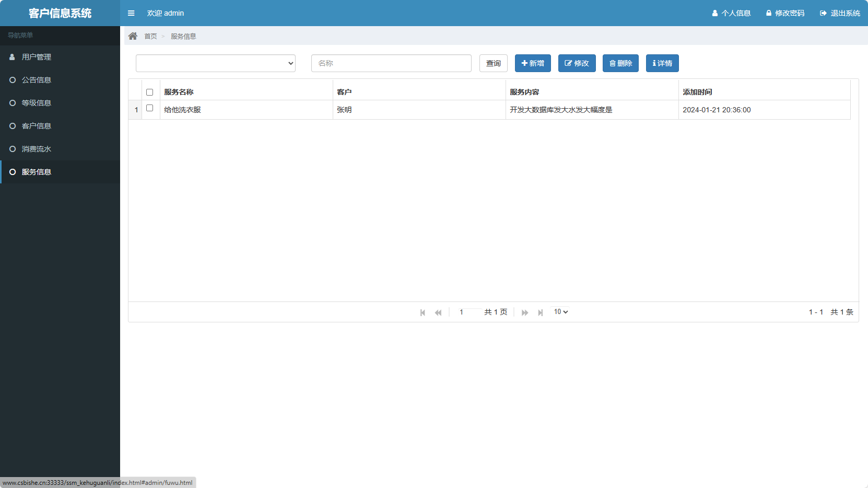Viewport: 868px width, 488px height.
Task: Click the 新增 add icon button
Action: (532, 63)
